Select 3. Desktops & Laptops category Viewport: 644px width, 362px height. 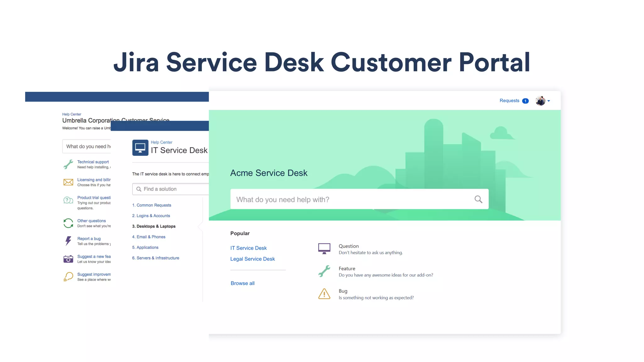(154, 226)
